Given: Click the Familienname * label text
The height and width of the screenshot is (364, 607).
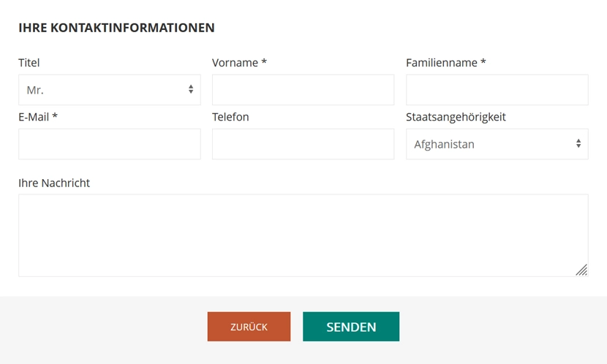Looking at the screenshot, I should pyautogui.click(x=446, y=63).
